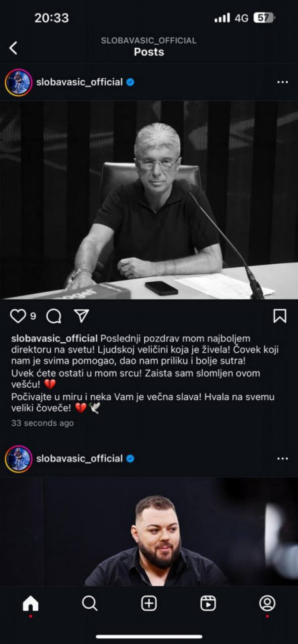Open three-dot options menu of first post

point(282,82)
